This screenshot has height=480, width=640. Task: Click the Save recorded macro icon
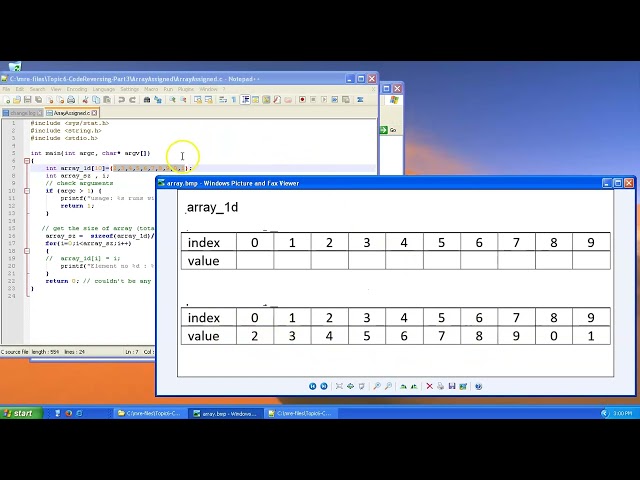[x=346, y=100]
